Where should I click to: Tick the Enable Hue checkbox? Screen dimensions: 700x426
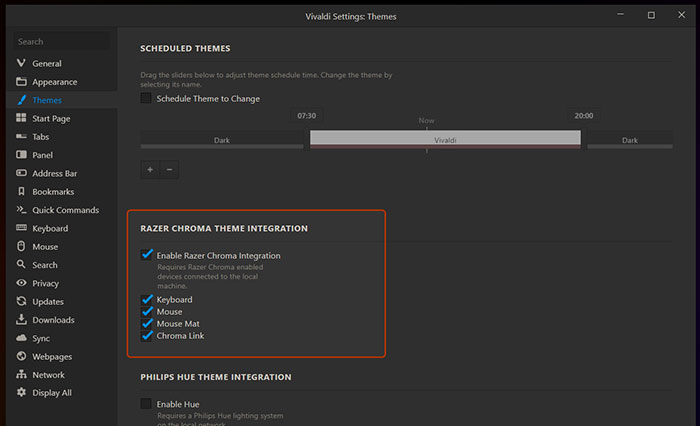[x=146, y=404]
